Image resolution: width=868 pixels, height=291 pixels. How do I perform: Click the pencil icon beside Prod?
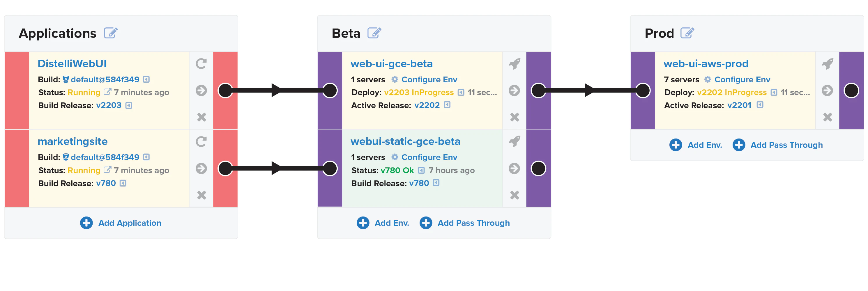click(687, 33)
